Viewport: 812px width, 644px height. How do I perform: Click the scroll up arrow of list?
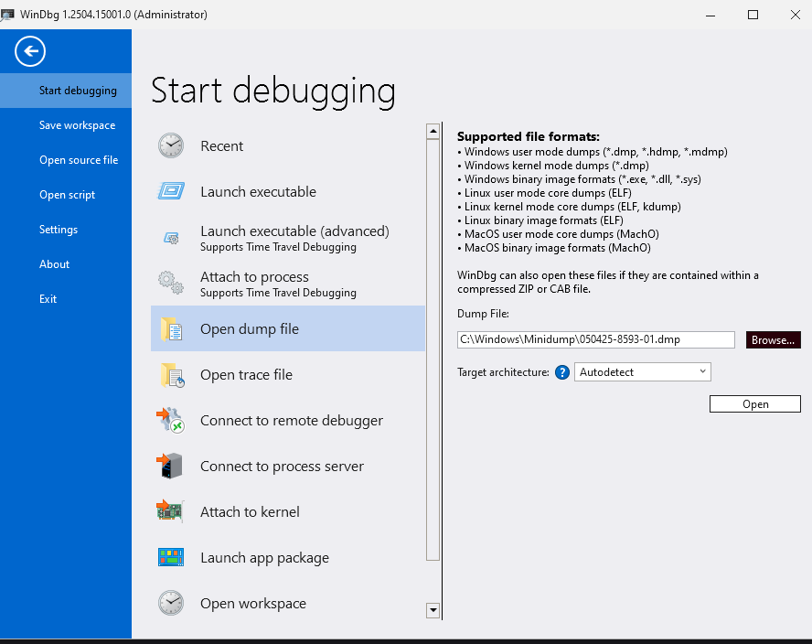click(x=433, y=132)
